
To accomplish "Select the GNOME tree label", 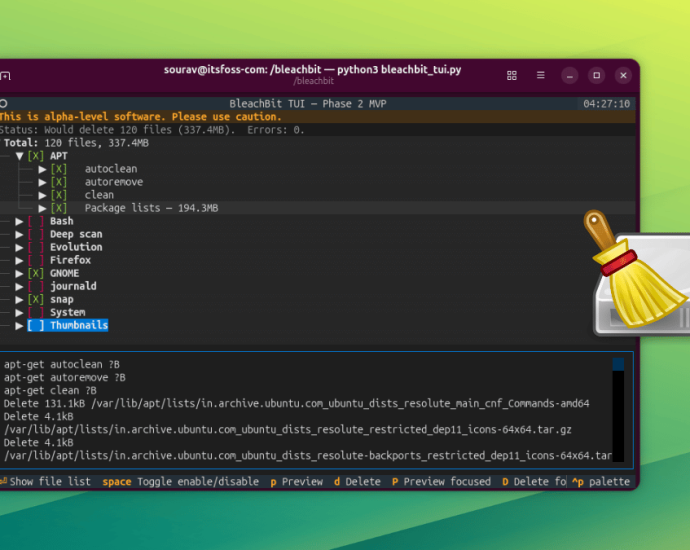I will pos(65,273).
